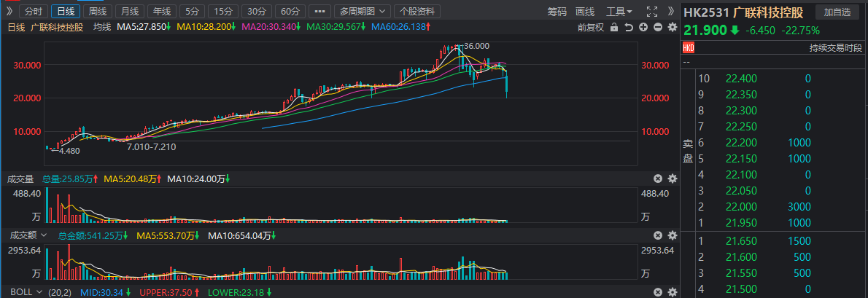This screenshot has height=298, width=868.
Task: Open settings gear for BOLL panel
Action: click(x=673, y=291)
